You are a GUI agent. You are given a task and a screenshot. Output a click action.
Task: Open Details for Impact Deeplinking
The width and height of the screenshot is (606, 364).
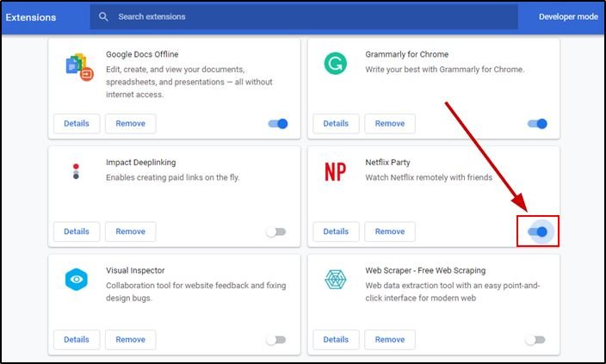pyautogui.click(x=77, y=231)
